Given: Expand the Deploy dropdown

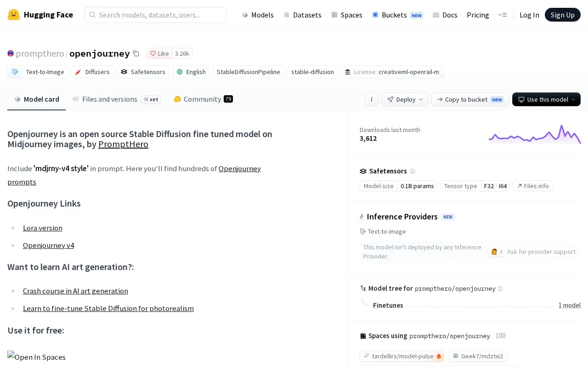Looking at the screenshot, I should [405, 99].
